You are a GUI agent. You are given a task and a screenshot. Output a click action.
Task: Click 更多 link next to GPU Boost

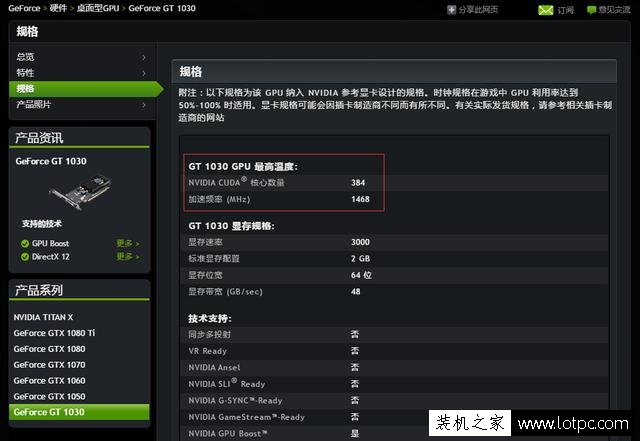(x=128, y=243)
